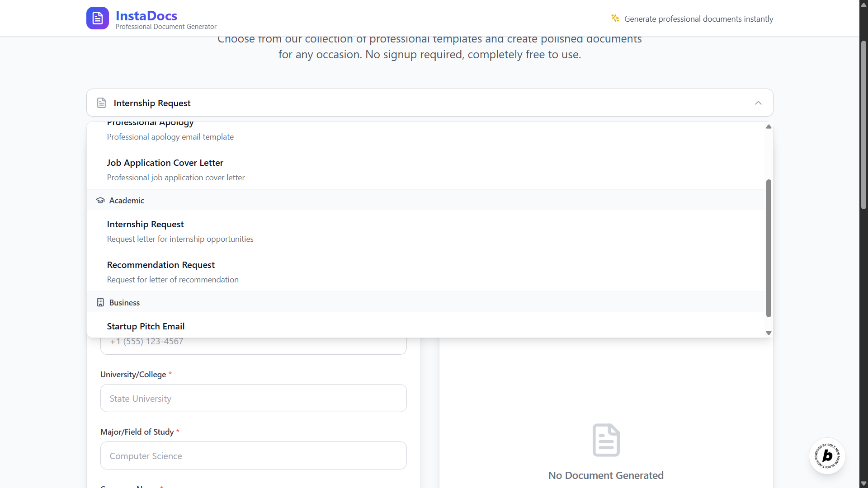Select the Startup Pitch Email template
Screen dimensions: 868x488
(x=146, y=326)
